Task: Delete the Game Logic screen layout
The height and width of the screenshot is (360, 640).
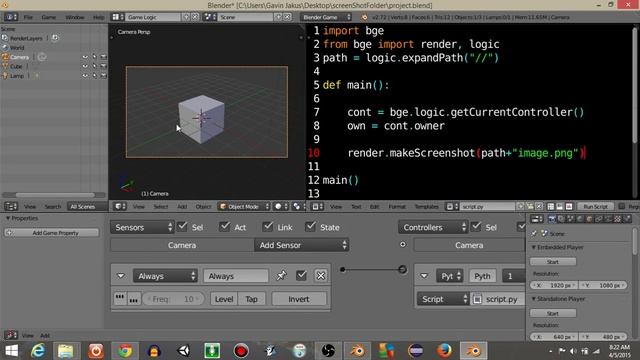Action: pyautogui.click(x=195, y=17)
